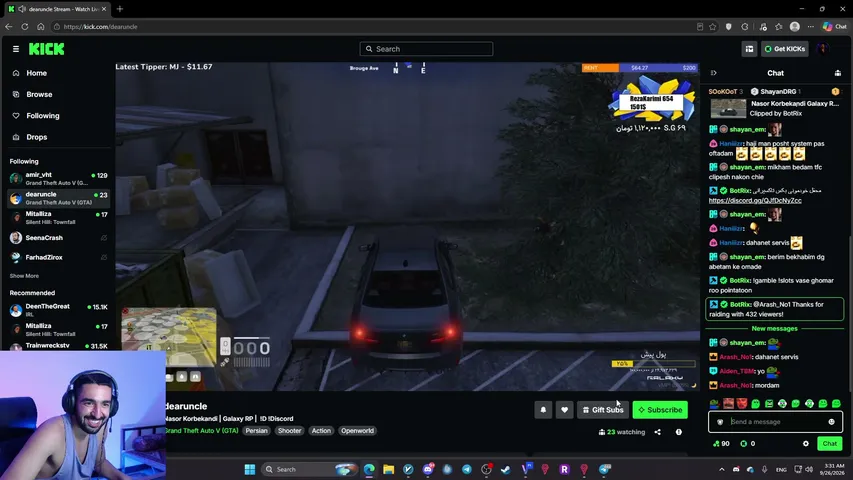
Task: Open the user profile avatar menu
Action: pos(823,49)
